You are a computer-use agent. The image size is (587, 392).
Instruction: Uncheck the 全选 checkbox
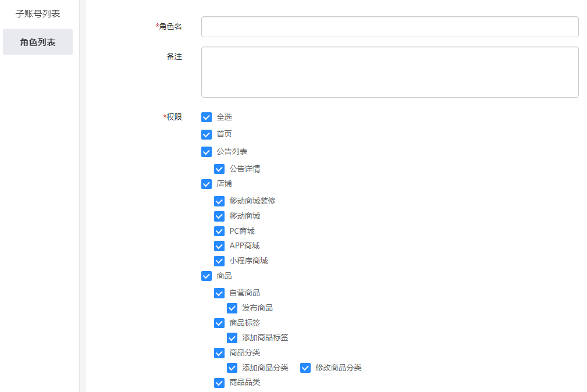207,117
